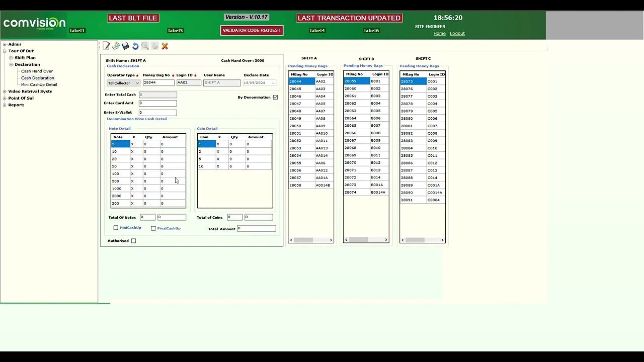
Task: Click the LAST BLT FILE button
Action: (x=133, y=18)
